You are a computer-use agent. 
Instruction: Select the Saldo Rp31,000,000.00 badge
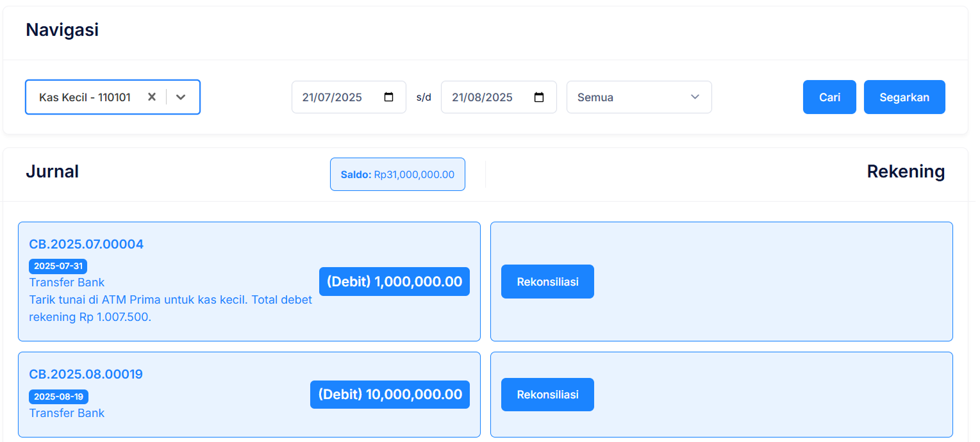397,174
